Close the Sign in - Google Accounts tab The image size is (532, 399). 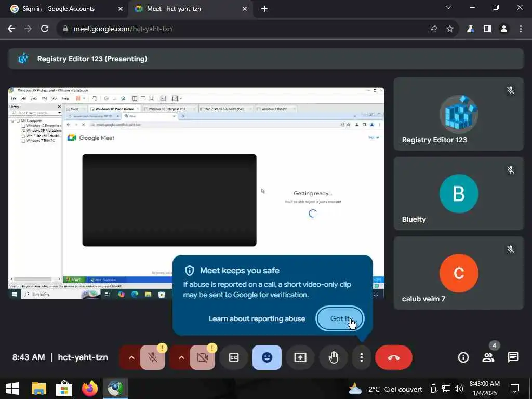(120, 9)
